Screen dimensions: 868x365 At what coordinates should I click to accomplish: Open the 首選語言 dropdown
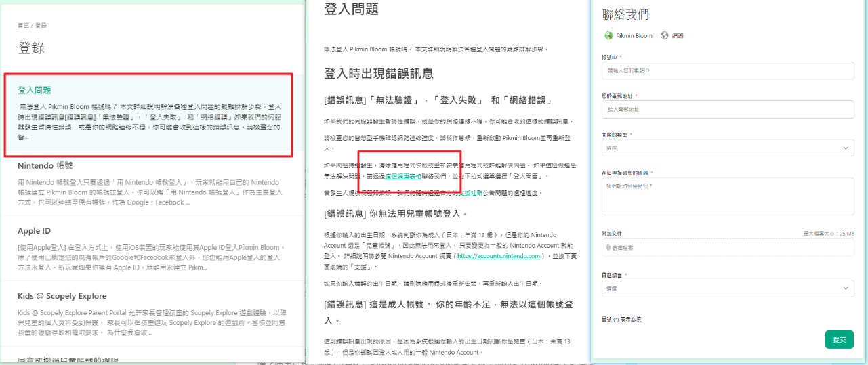[x=727, y=288]
